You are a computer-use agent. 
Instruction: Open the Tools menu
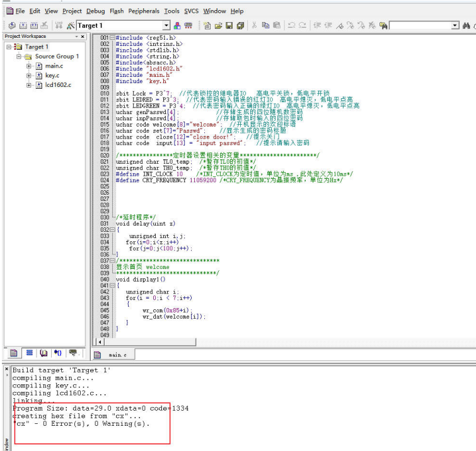tap(171, 11)
